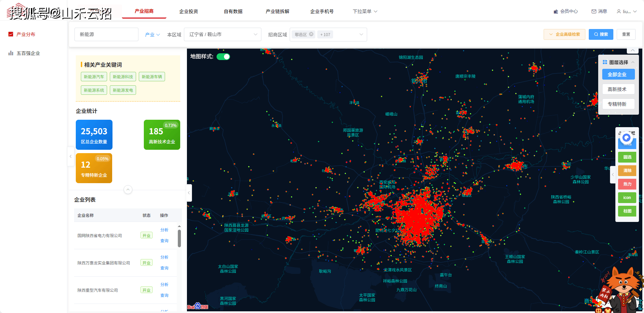Collapse the statistics panel with the round up-arrow
Viewport: 644px width, 313px height.
(x=128, y=190)
